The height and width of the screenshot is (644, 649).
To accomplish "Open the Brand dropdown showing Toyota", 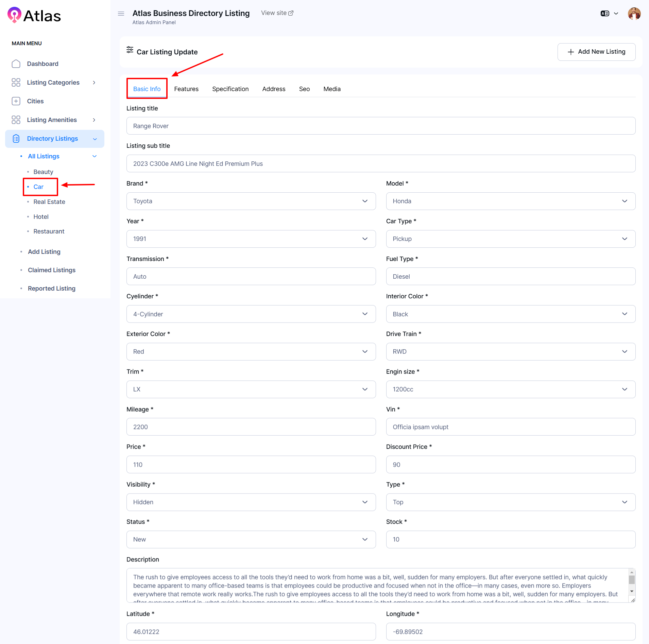I will (251, 201).
